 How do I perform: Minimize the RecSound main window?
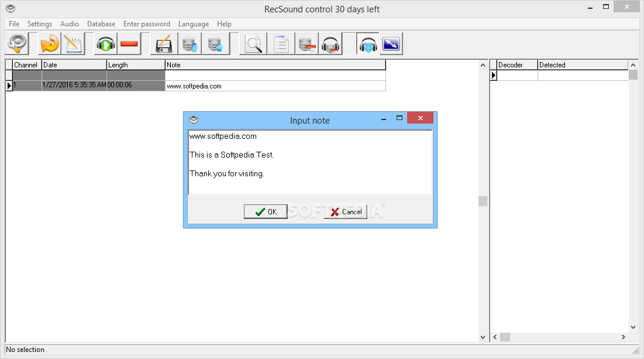tap(590, 8)
